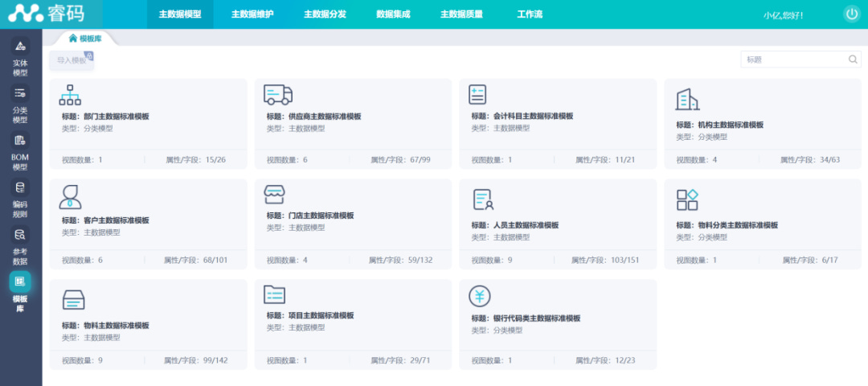Click the 供应商主数据 truck icon
The width and height of the screenshot is (868, 386).
[x=278, y=95]
